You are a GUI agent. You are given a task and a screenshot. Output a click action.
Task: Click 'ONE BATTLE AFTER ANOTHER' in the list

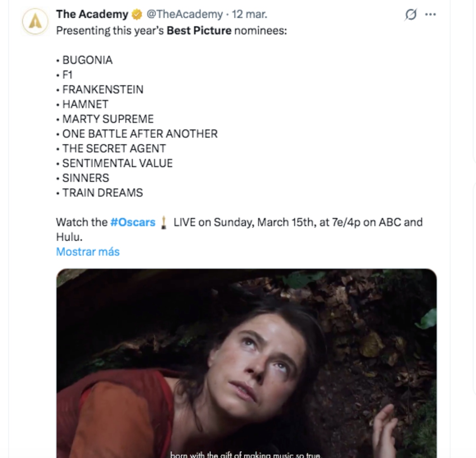coord(140,134)
